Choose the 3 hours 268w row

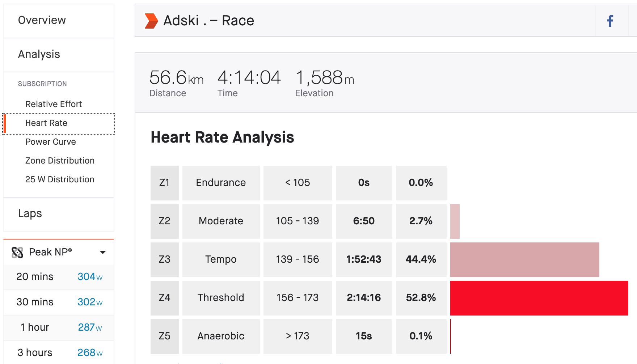[59, 352]
